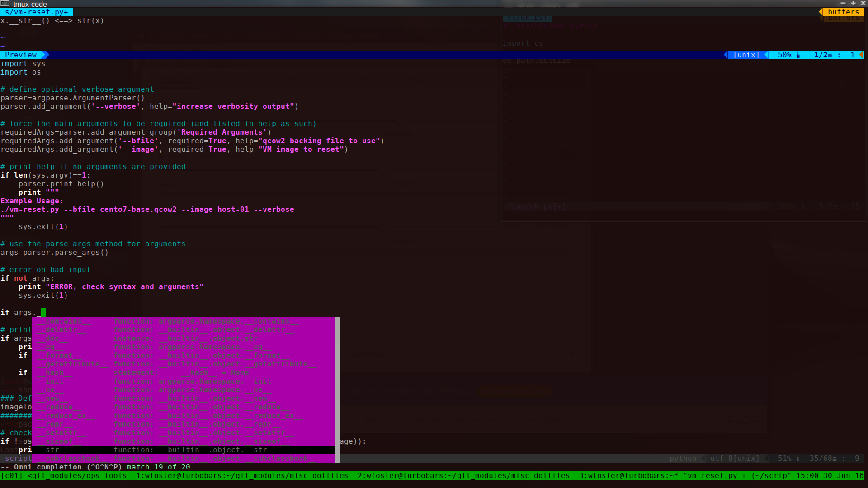Click the chevron separator before the python segment
This screenshot has width=868, height=488.
[704, 458]
